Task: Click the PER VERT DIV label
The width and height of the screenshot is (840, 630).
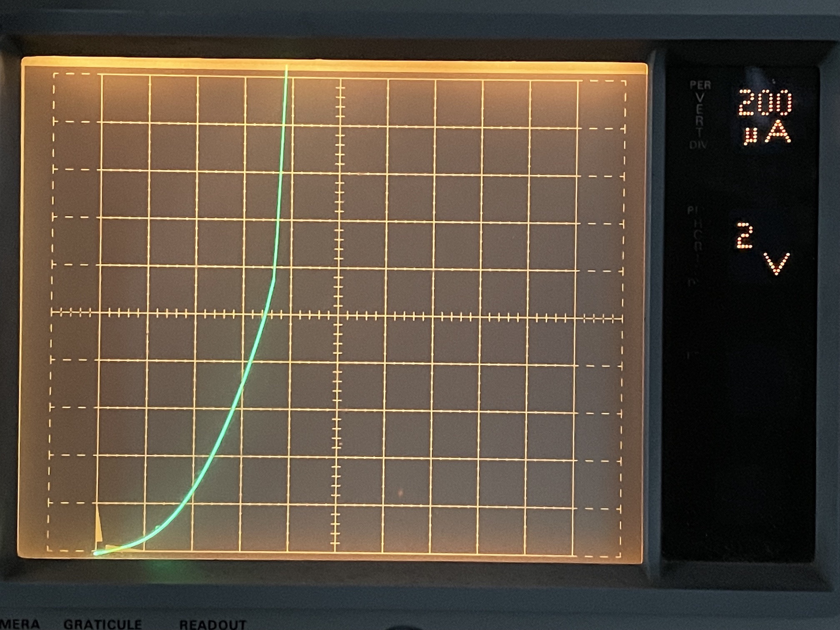Action: click(x=700, y=115)
